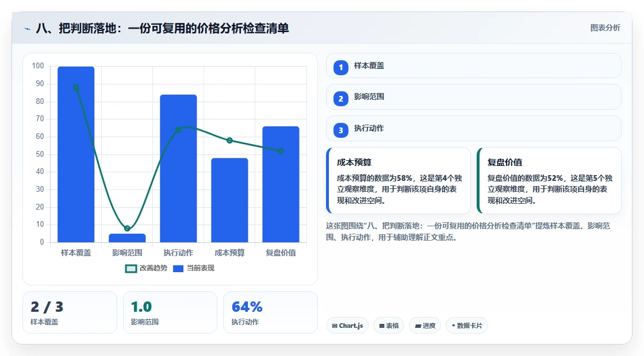Click the Chart.js tag chip

[347, 326]
